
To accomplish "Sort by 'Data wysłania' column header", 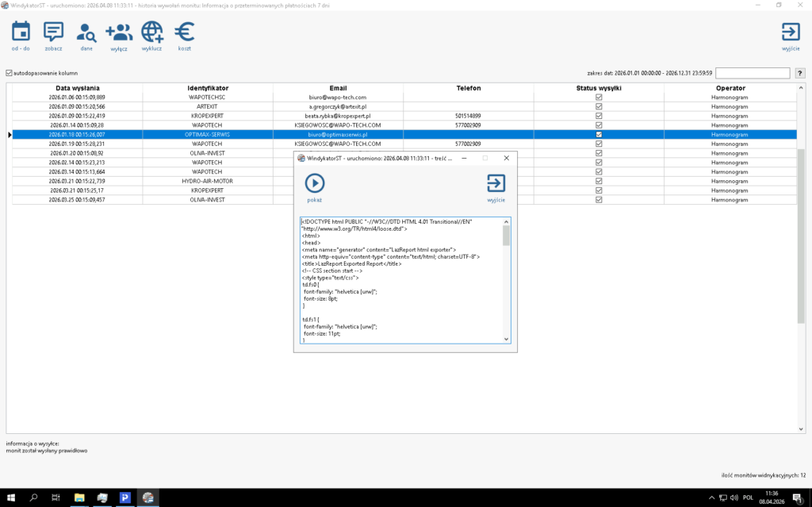I will click(x=78, y=88).
